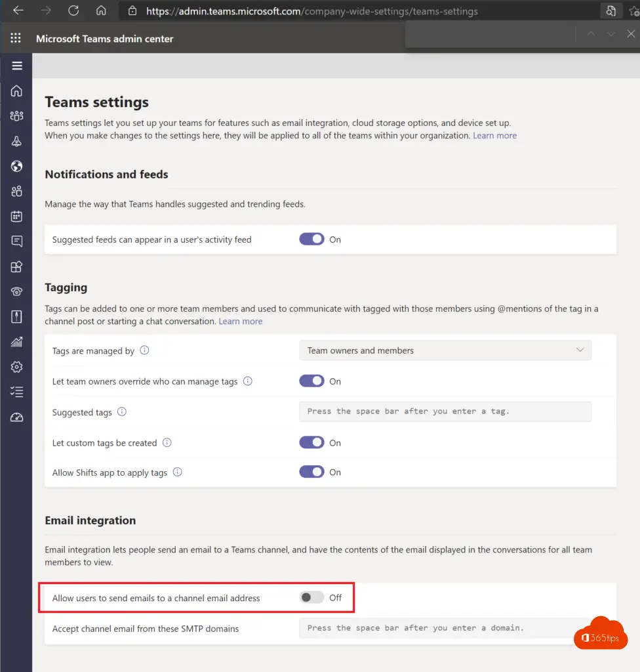Viewport: 640px width, 672px height.
Task: Toggle Allow Shifts app to apply tags
Action: [311, 472]
